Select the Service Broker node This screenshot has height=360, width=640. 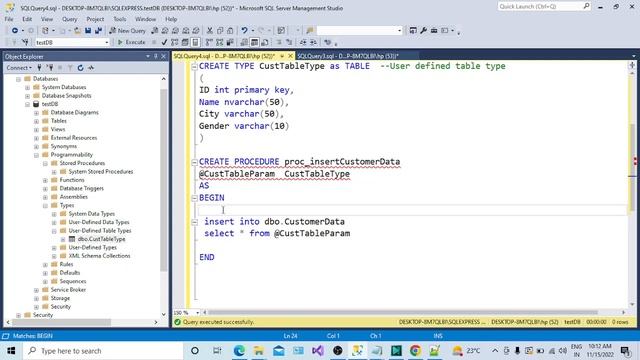(x=68, y=290)
